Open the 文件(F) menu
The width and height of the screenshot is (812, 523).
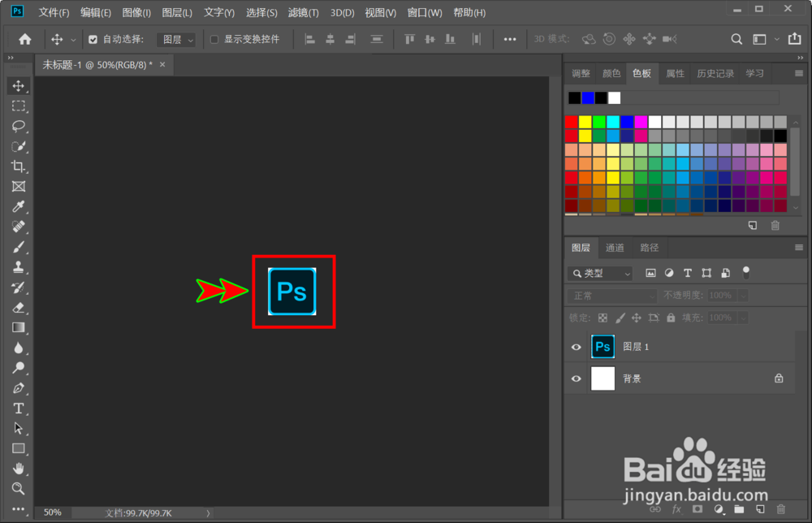[54, 12]
